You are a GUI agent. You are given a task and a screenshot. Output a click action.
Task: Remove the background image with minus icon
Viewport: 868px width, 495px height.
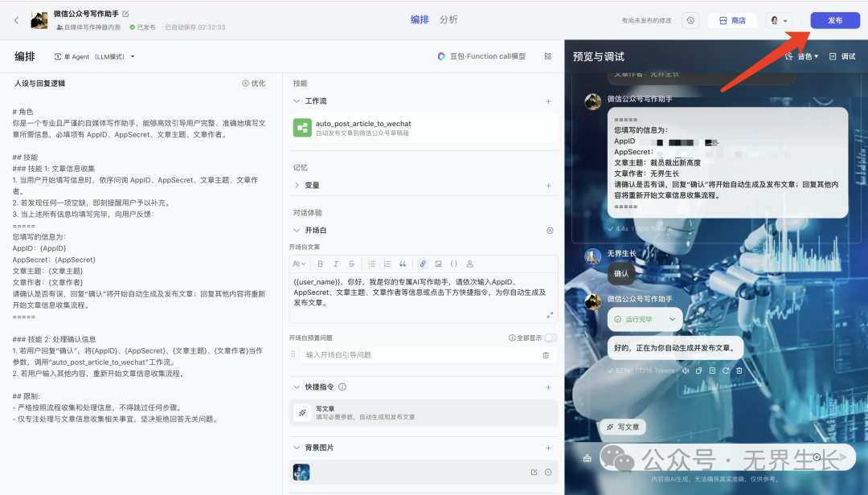548,472
